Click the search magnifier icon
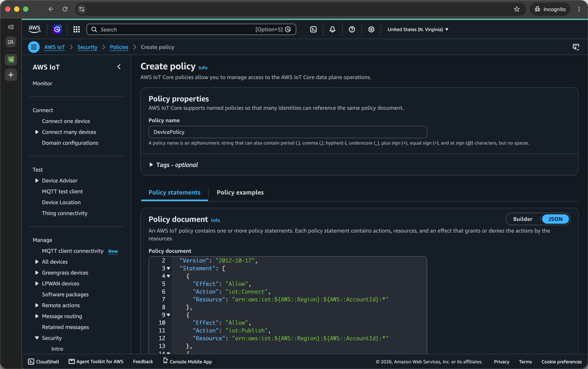The image size is (588, 369). 94,29
